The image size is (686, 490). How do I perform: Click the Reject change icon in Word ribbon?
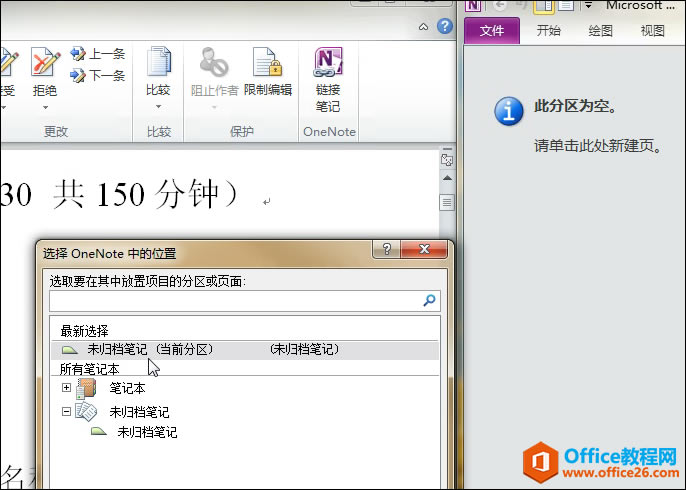coord(46,63)
